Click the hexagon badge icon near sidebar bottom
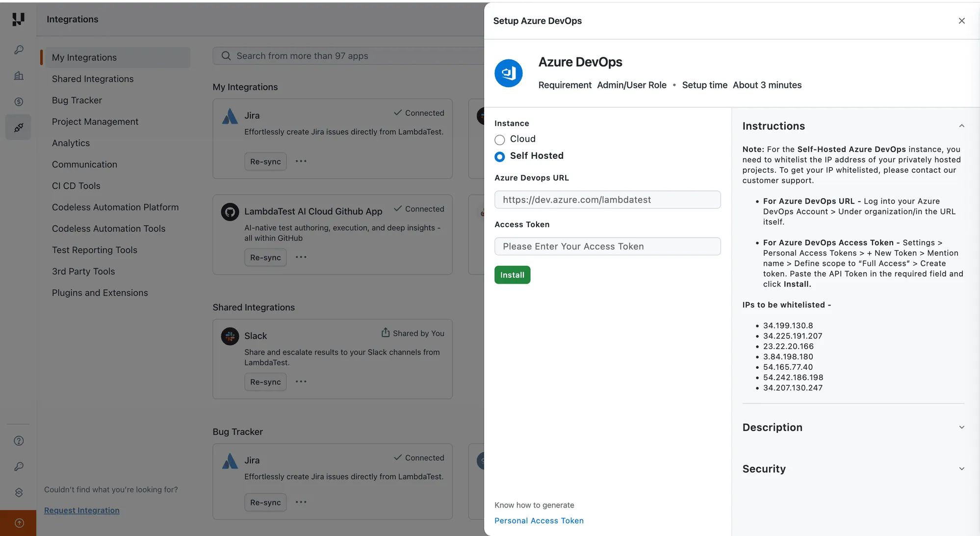This screenshot has width=980, height=536. point(19,492)
